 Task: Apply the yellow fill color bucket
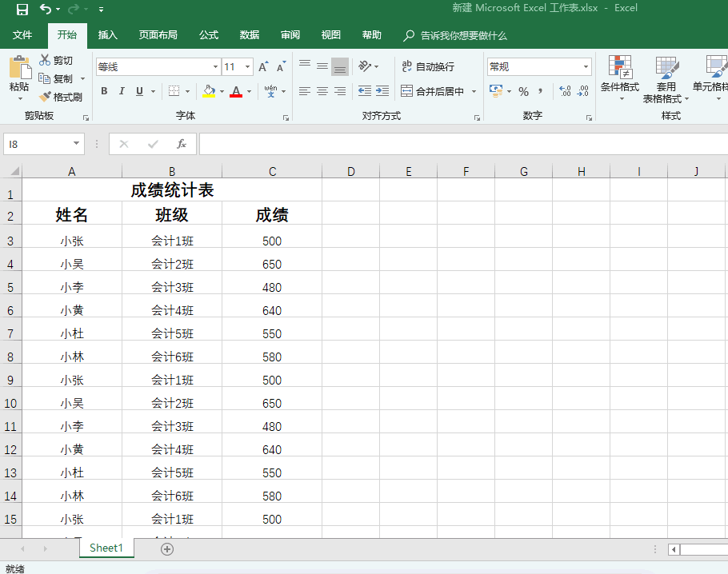click(209, 91)
